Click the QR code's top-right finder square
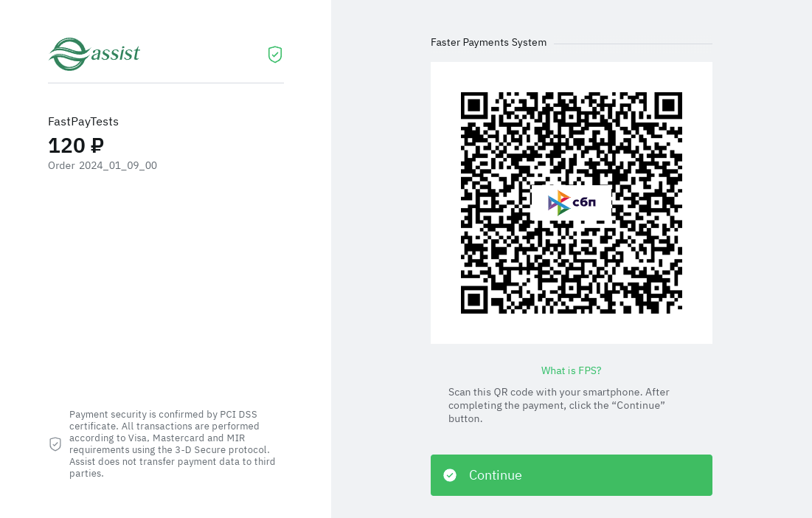This screenshot has height=518, width=812. (667, 106)
